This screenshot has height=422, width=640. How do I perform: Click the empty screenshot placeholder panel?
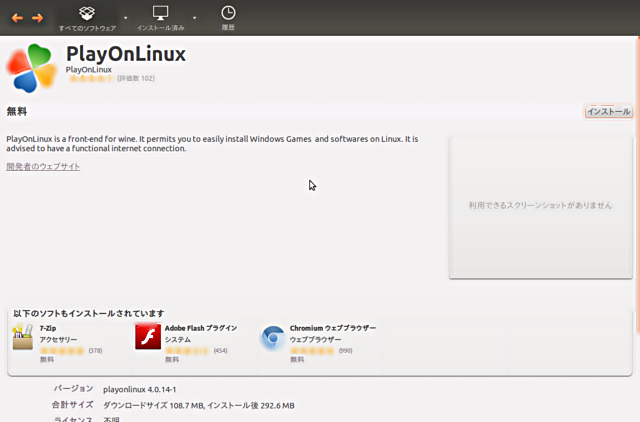(540, 207)
